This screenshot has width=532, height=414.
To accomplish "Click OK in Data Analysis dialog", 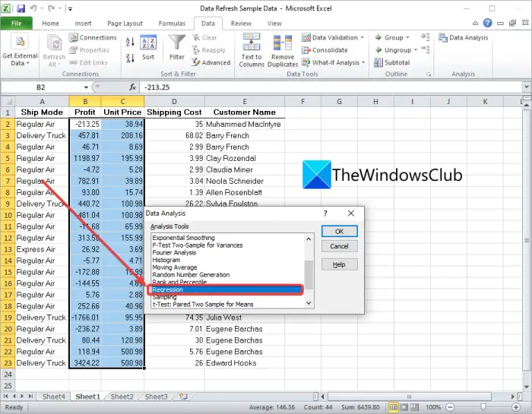I will pyautogui.click(x=339, y=231).
